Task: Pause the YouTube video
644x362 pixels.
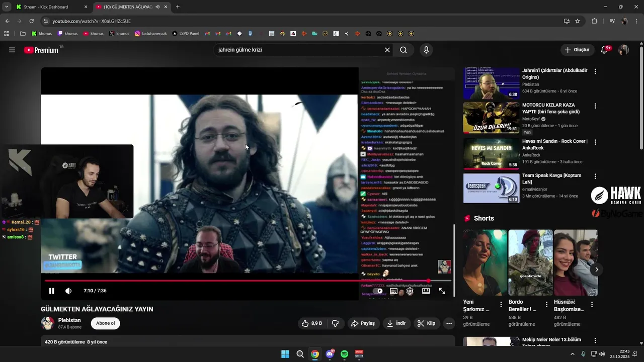Action: point(51,291)
